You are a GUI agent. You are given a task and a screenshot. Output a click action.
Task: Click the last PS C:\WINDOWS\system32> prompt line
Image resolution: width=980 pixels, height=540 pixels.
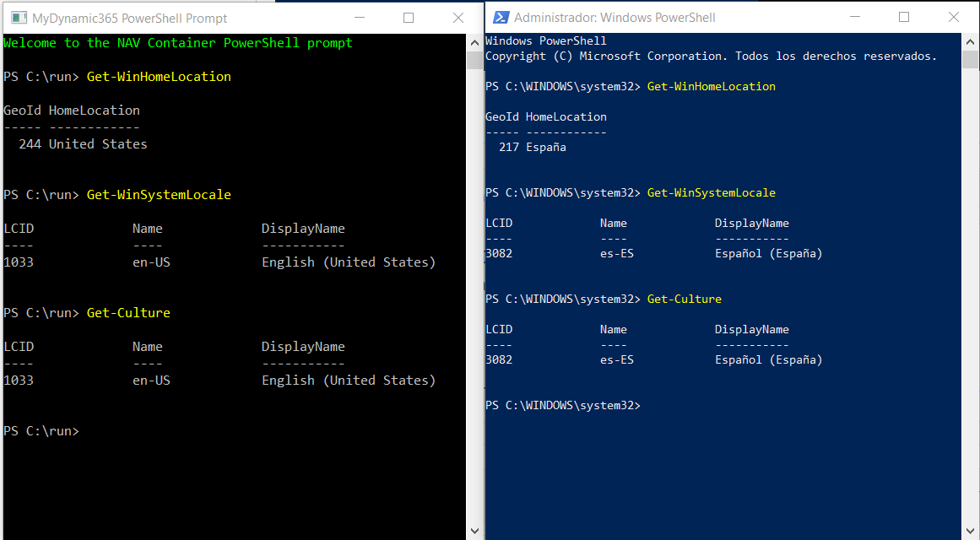click(562, 405)
